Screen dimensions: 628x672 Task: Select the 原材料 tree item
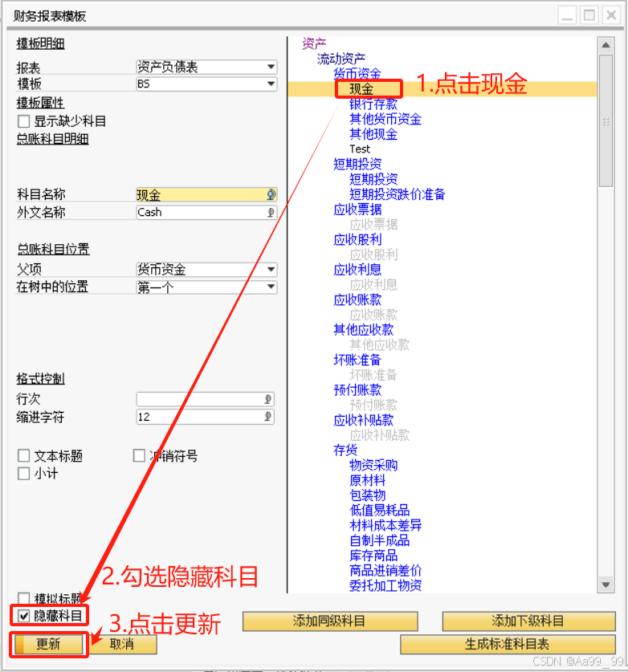pyautogui.click(x=368, y=480)
